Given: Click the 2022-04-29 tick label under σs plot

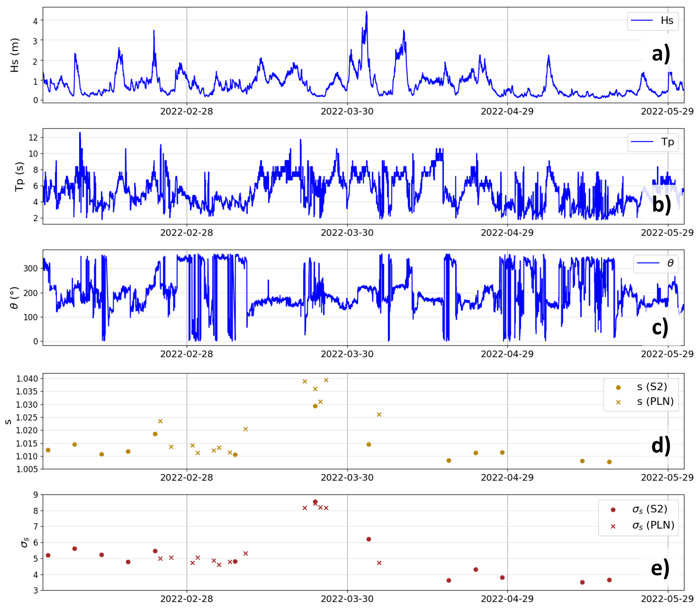Looking at the screenshot, I should 507,599.
